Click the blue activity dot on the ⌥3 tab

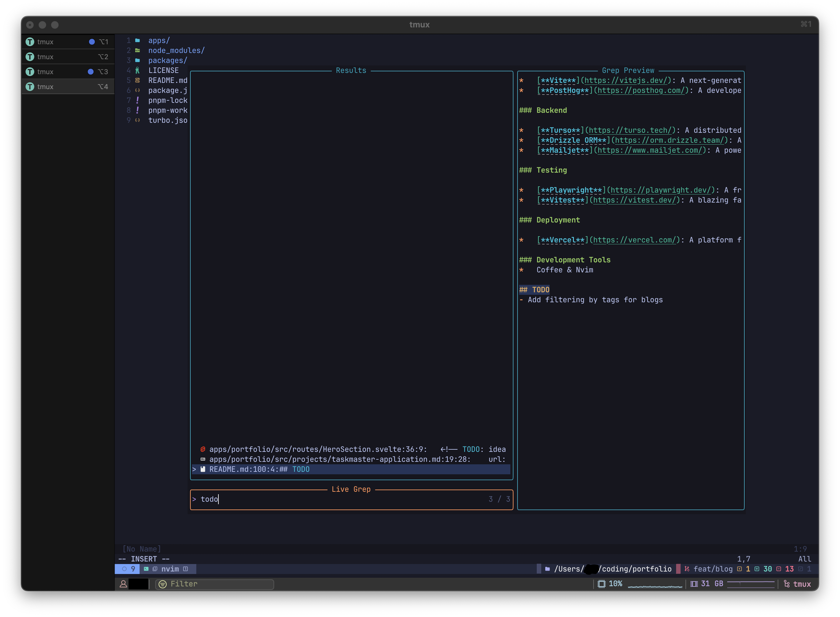click(90, 72)
